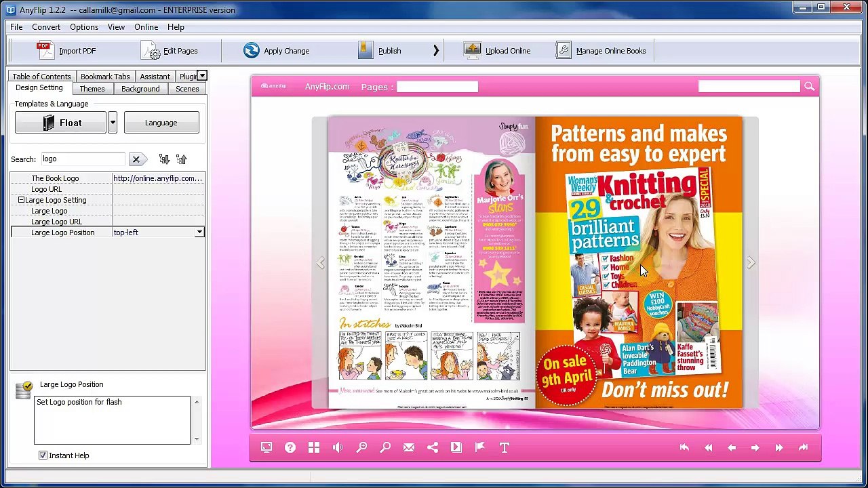Click the search magnifier icon in viewer toolbar
The image size is (868, 488).
[385, 447]
